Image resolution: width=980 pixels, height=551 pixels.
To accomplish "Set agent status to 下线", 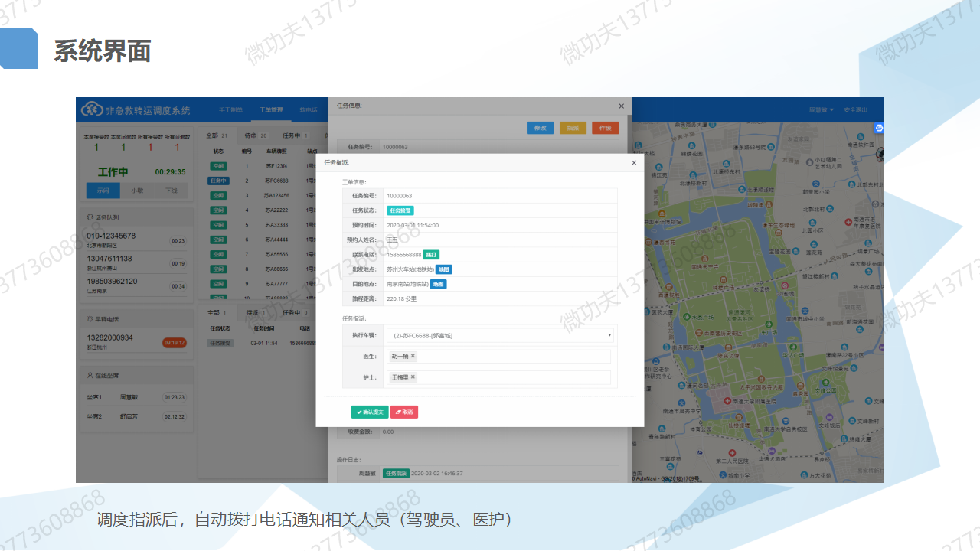I will [x=171, y=189].
